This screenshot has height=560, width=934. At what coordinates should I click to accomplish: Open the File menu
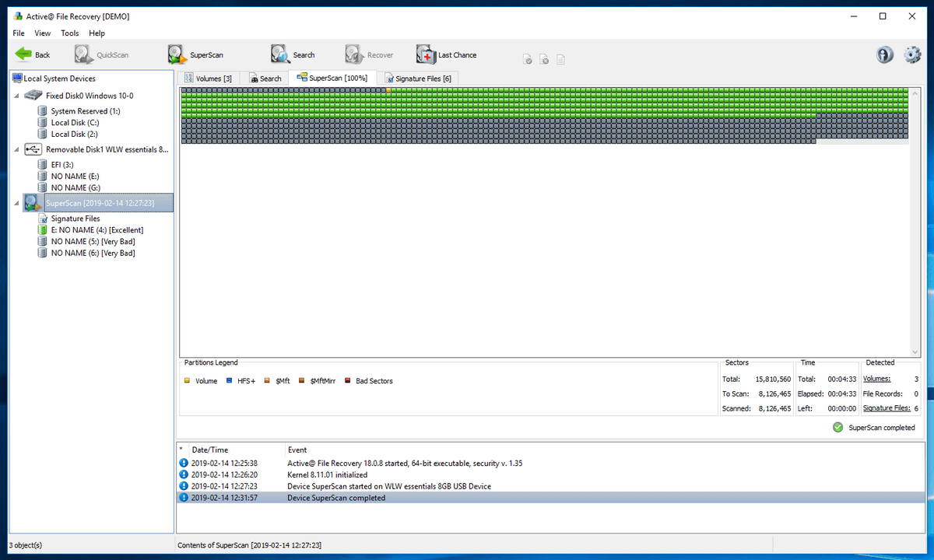click(19, 33)
